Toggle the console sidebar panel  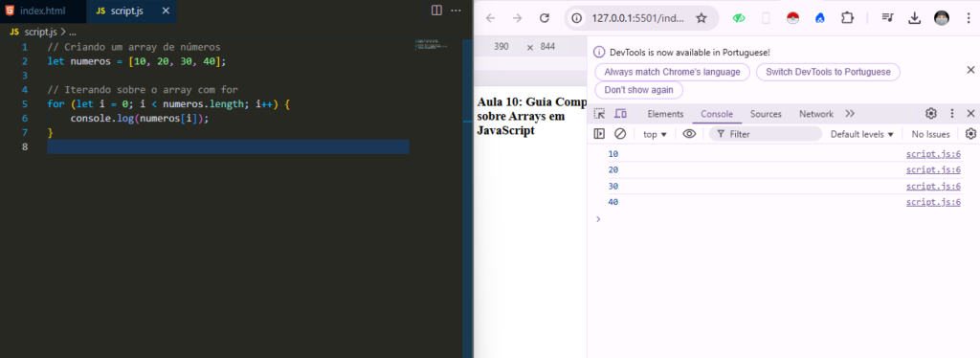point(599,134)
